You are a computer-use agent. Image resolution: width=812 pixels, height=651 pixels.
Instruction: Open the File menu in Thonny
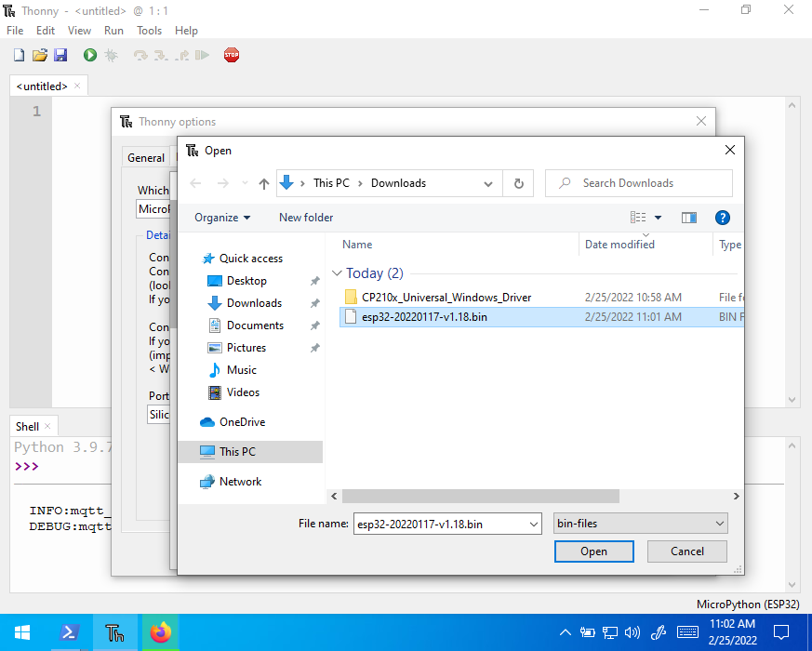click(15, 31)
